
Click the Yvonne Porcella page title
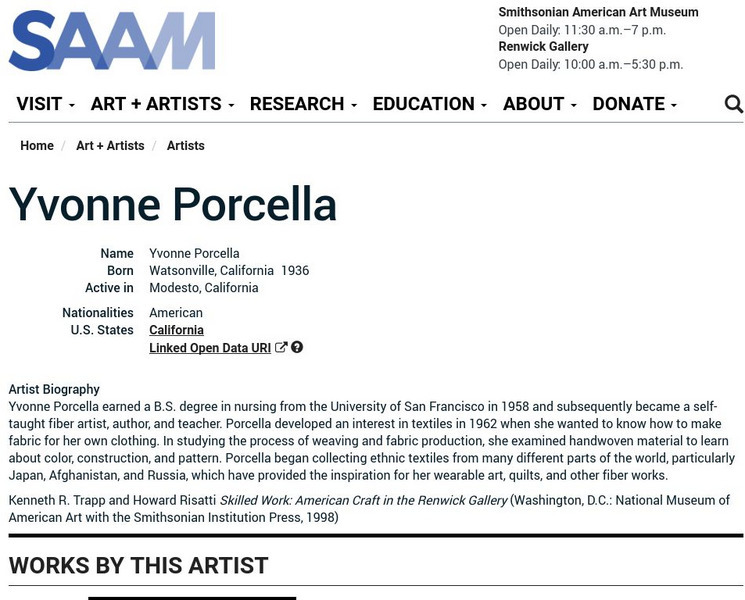click(x=173, y=204)
